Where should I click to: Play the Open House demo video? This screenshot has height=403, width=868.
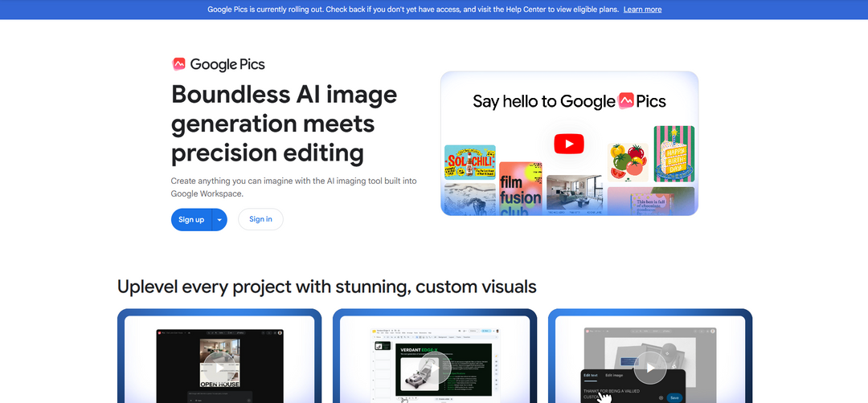click(219, 367)
